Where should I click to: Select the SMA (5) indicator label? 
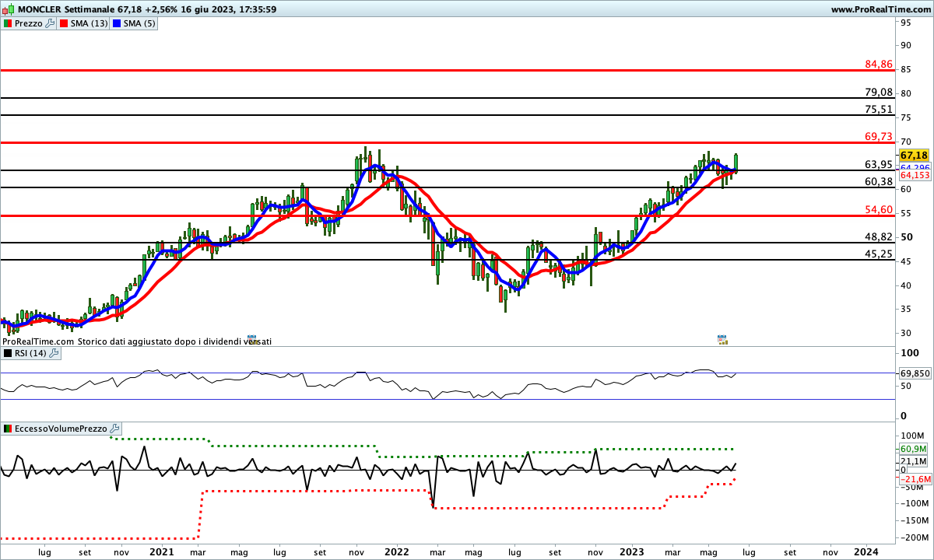140,24
